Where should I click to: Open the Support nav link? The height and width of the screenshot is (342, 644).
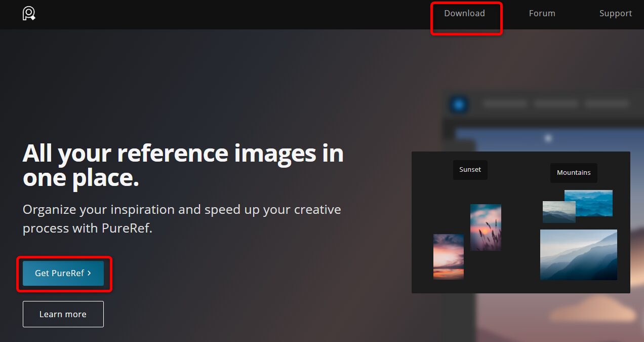(615, 14)
